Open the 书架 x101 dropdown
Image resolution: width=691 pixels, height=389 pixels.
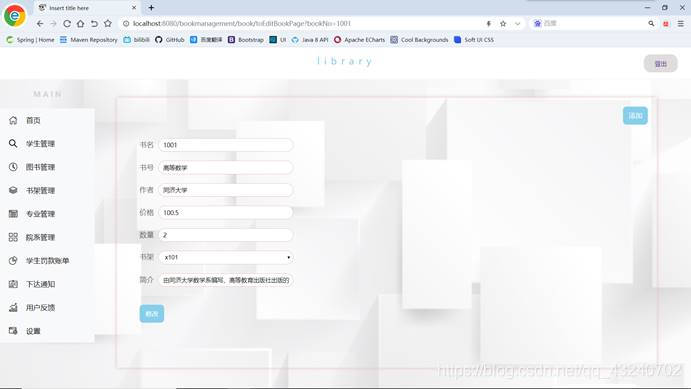(x=226, y=257)
